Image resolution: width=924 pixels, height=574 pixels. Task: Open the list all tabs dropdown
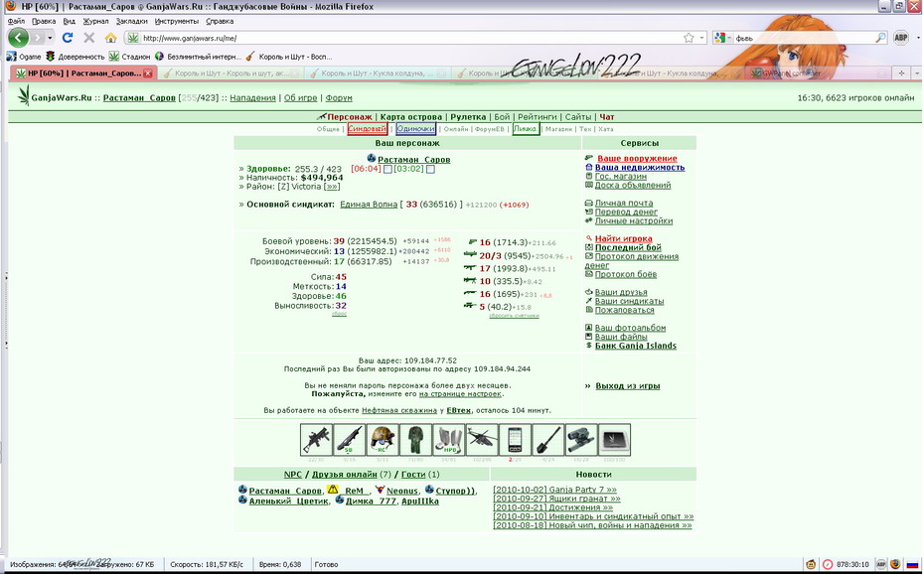[x=917, y=73]
